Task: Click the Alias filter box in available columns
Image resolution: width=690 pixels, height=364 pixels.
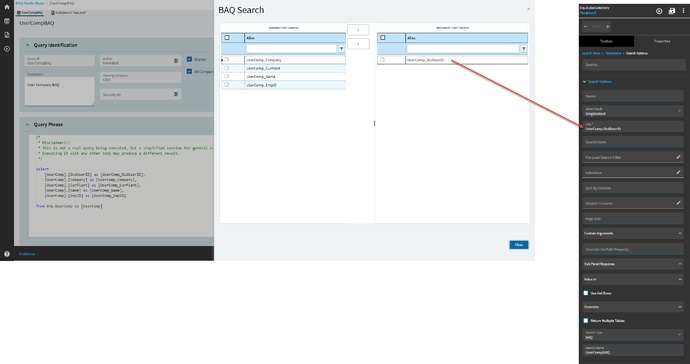Action: point(291,49)
